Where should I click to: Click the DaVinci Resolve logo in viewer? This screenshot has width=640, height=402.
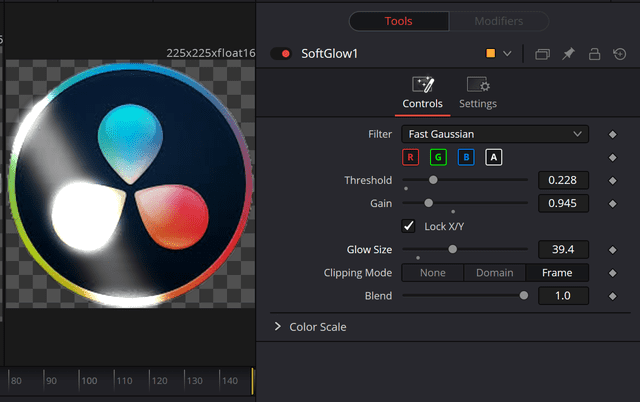coord(131,184)
